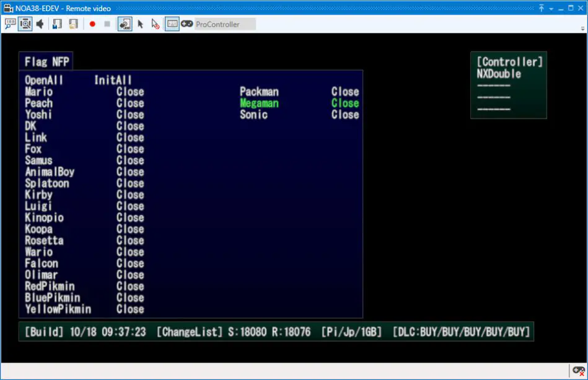The image size is (588, 380).
Task: Click the [DLC:BUY/BUY/BUY/BUY/BUY] status text
Action: point(461,332)
